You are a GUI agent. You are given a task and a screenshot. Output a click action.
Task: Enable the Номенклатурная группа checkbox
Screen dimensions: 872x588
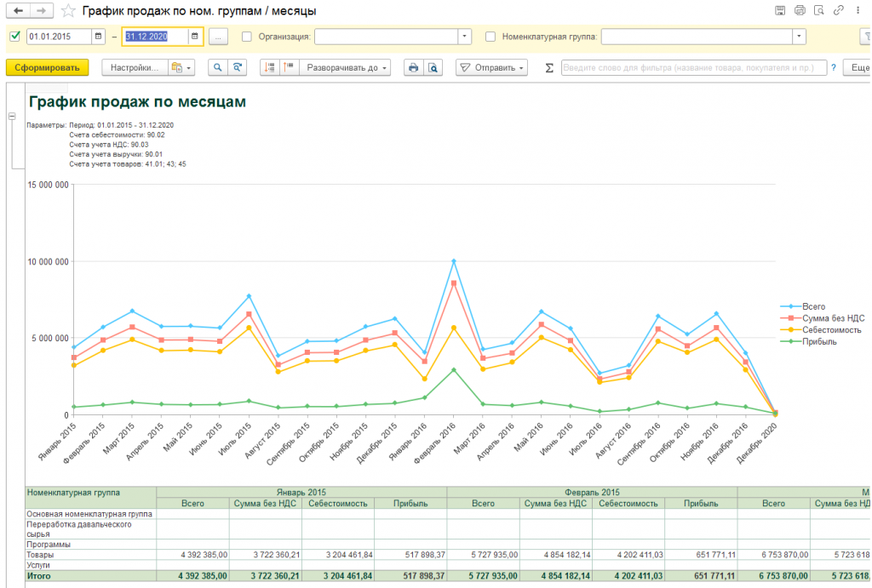point(490,37)
